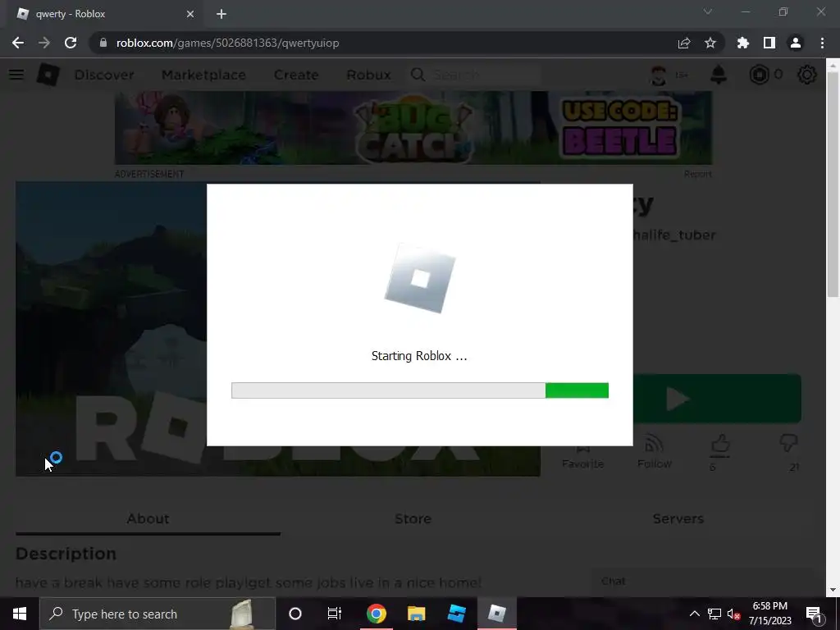
Task: Give the game a thumbs up
Action: point(720,445)
